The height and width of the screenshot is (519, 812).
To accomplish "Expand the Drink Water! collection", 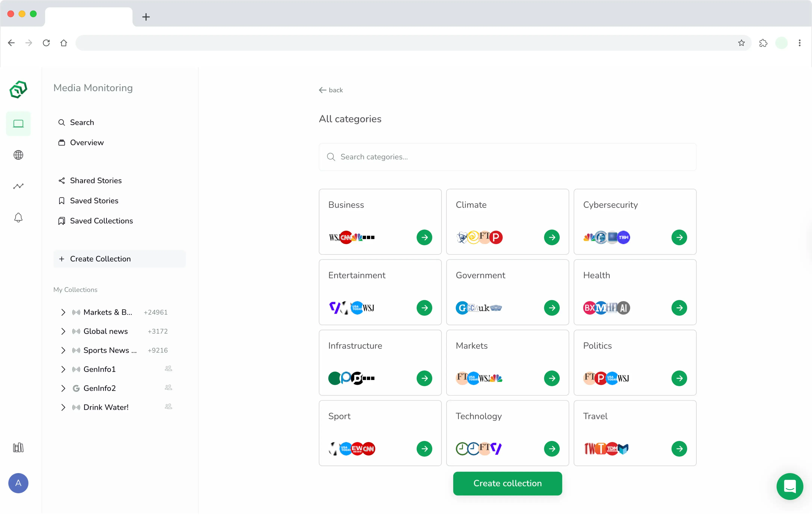I will click(x=63, y=407).
